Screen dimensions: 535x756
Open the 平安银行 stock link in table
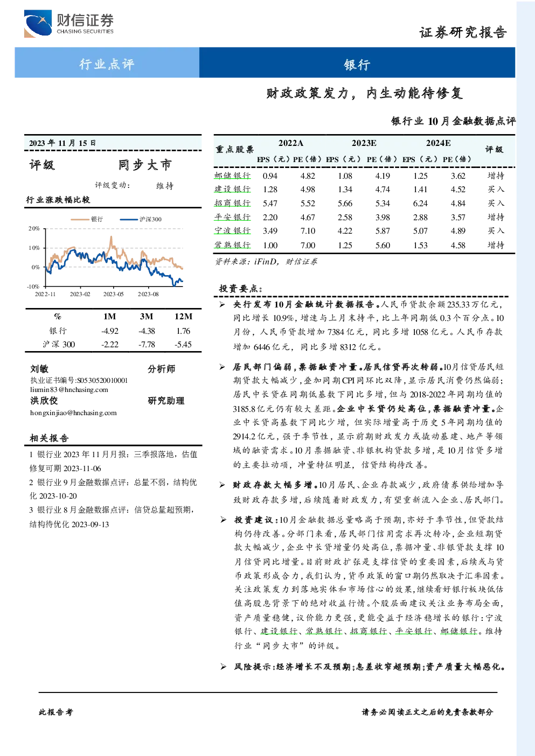(233, 217)
